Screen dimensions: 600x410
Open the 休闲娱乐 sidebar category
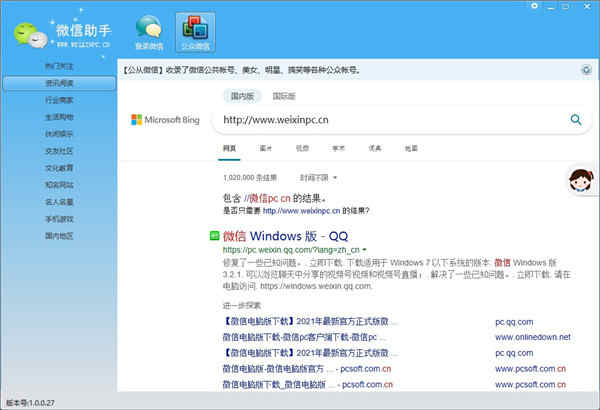[59, 134]
